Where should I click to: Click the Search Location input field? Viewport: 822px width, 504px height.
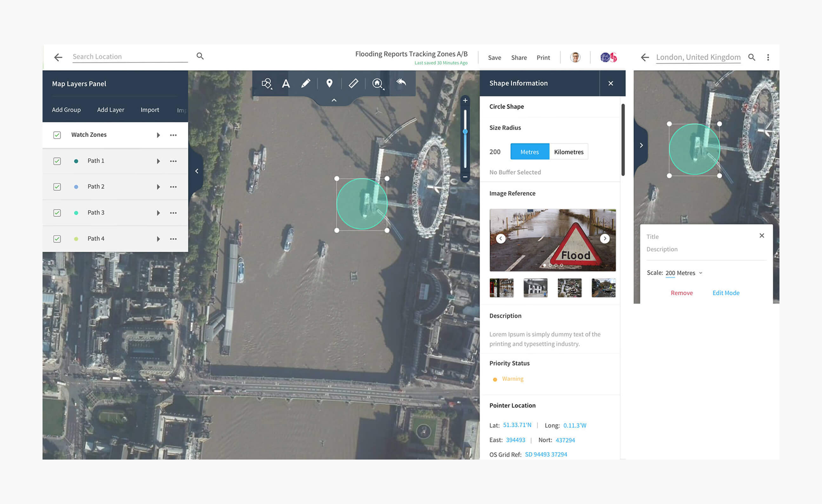130,57
